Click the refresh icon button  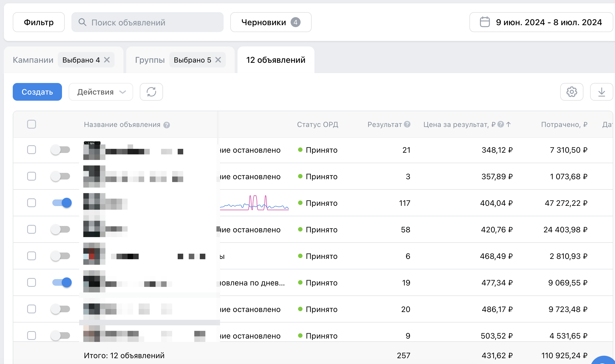151,92
